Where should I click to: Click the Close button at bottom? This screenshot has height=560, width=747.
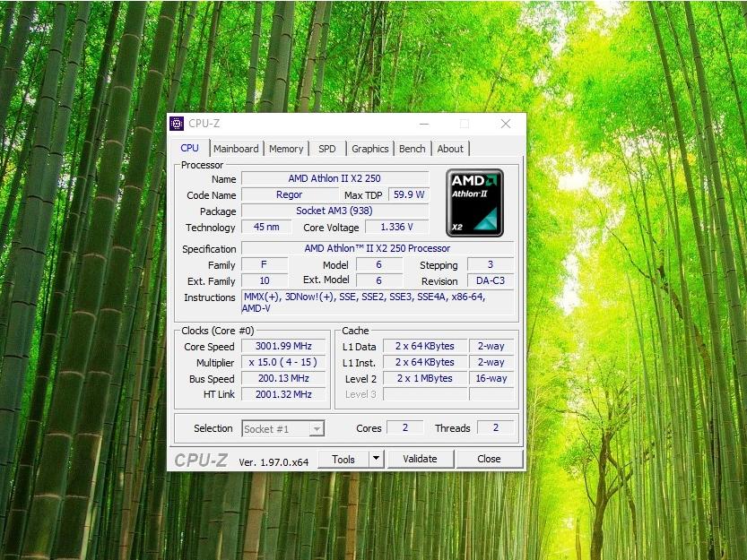[x=489, y=459]
